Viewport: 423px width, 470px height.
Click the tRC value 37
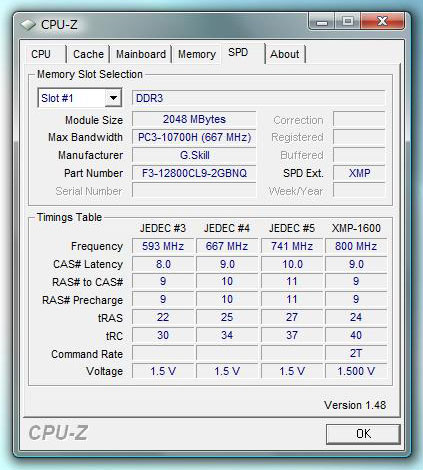click(292, 335)
